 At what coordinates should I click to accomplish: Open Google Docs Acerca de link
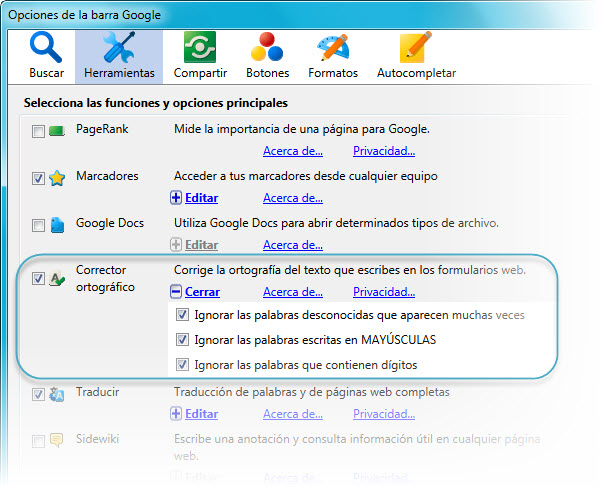coord(293,245)
